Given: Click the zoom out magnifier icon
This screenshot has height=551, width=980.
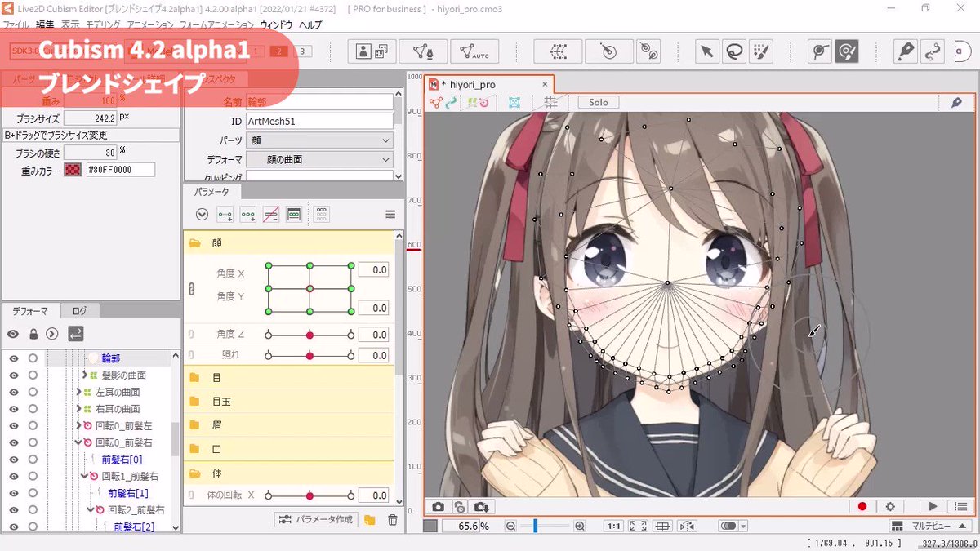Looking at the screenshot, I should [x=510, y=526].
